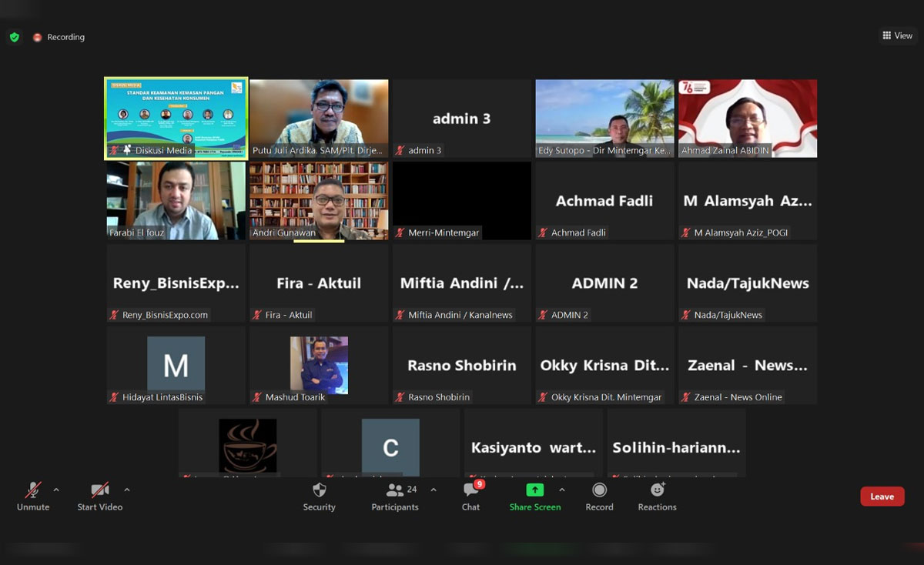
Task: Select the Diskusi Media video tile
Action: pyautogui.click(x=176, y=118)
